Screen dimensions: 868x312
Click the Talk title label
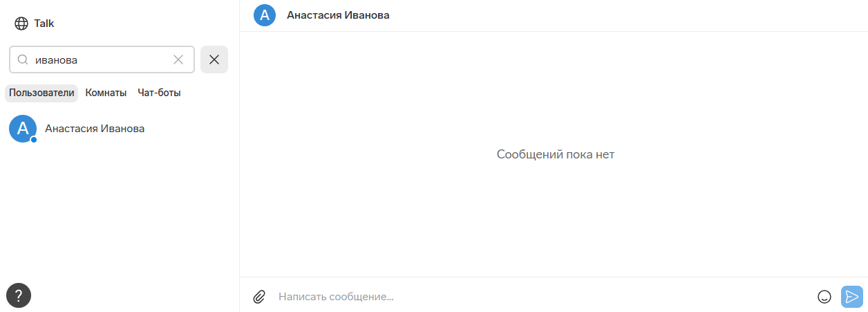[x=44, y=24]
